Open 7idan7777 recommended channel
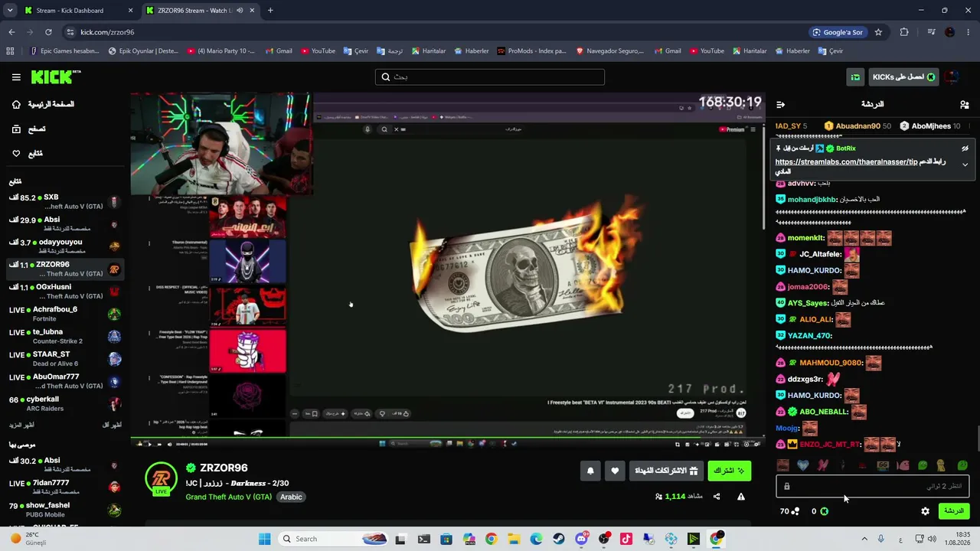Image resolution: width=980 pixels, height=551 pixels. 65,487
